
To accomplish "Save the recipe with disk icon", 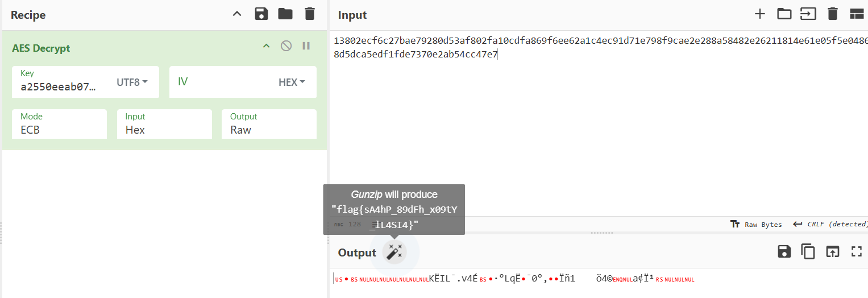I will point(261,14).
